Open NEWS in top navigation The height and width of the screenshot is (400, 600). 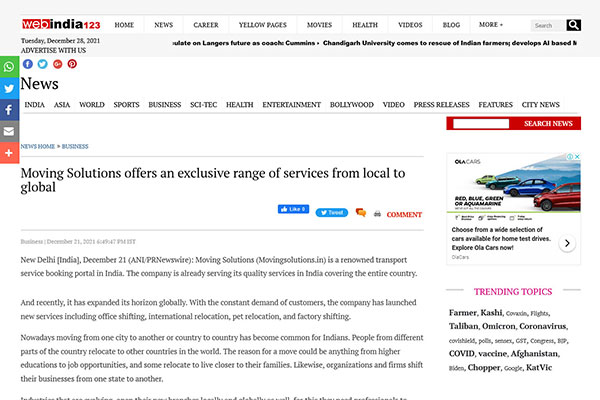pos(163,25)
